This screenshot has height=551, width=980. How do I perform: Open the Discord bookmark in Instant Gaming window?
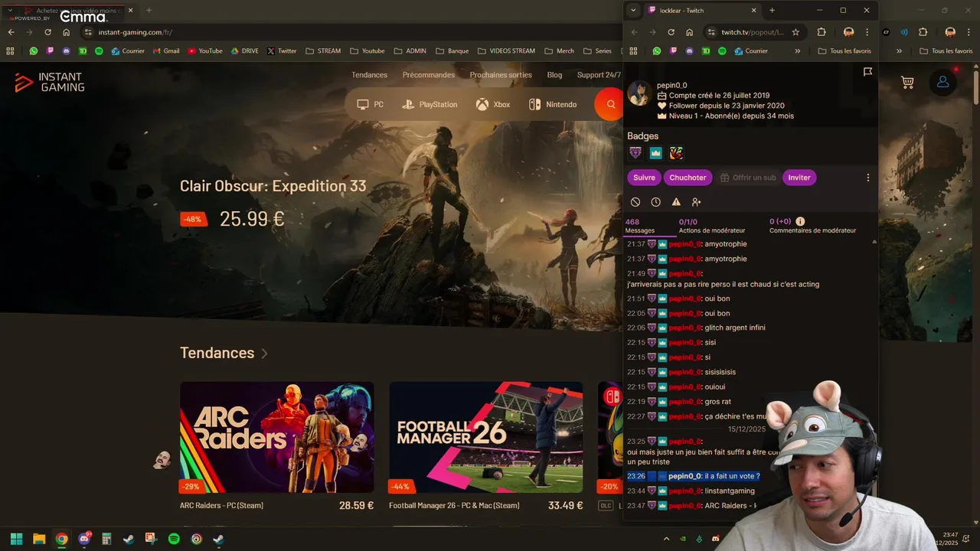click(x=66, y=51)
